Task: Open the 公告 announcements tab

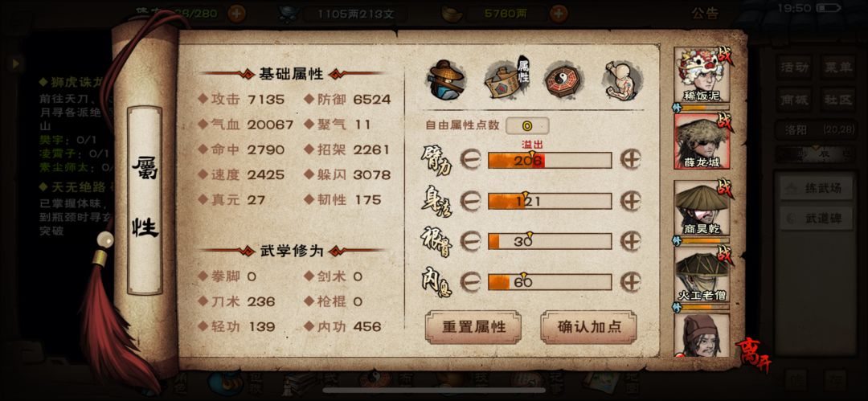Action: point(705,14)
